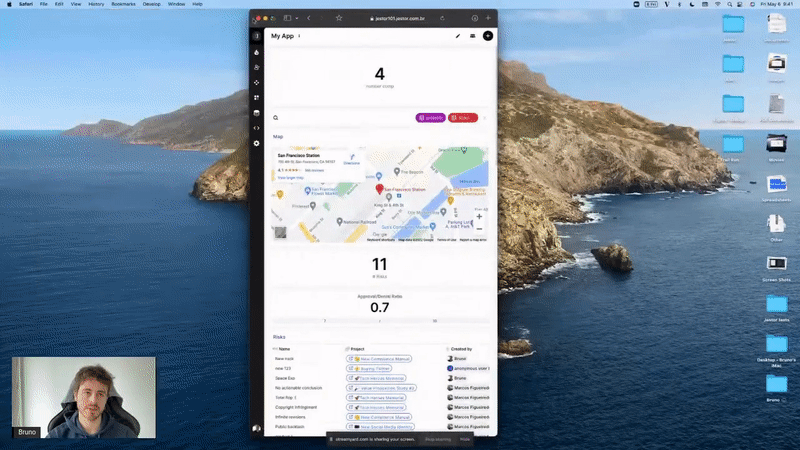
Task: Click the Risks section heading
Action: 279,337
